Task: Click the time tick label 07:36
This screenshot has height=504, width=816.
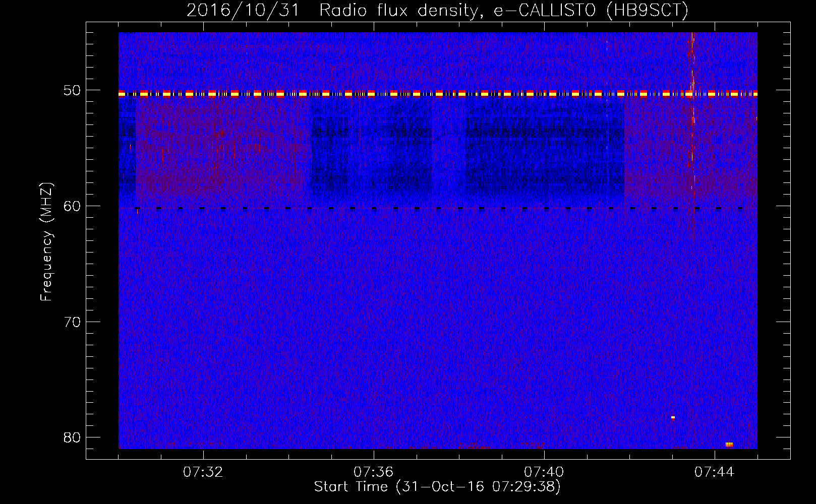Action: [x=374, y=472]
